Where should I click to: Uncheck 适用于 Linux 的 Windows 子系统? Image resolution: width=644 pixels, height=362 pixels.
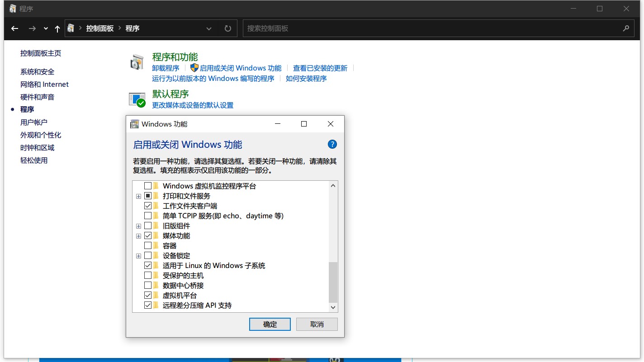[x=148, y=265]
